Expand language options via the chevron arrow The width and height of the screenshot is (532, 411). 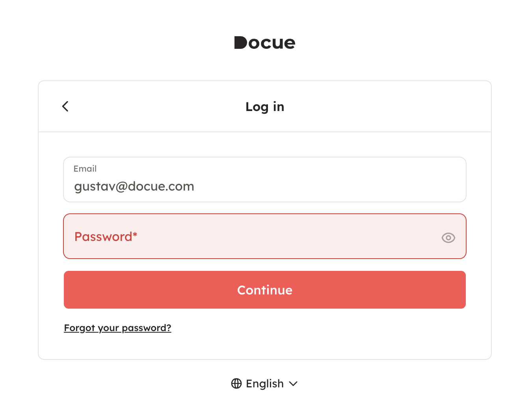[293, 384]
